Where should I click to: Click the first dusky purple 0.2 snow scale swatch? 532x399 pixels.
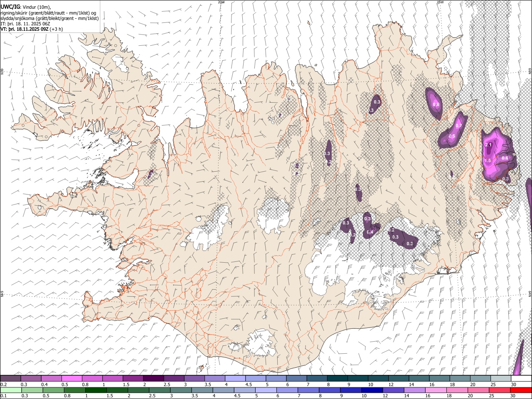(10, 378)
